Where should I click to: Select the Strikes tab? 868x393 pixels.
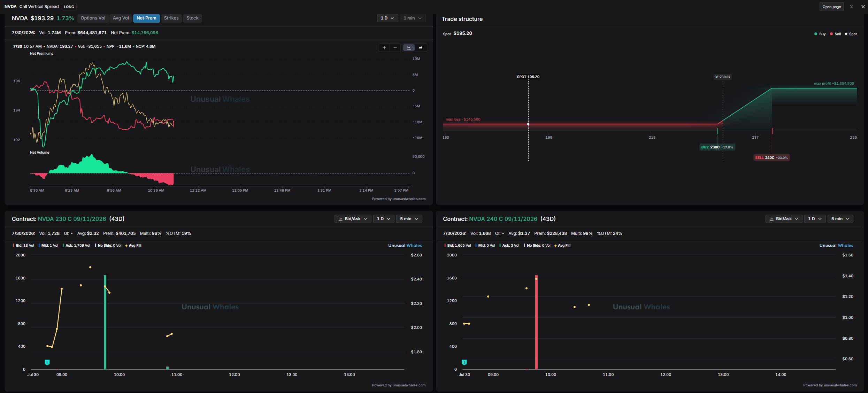coord(171,18)
